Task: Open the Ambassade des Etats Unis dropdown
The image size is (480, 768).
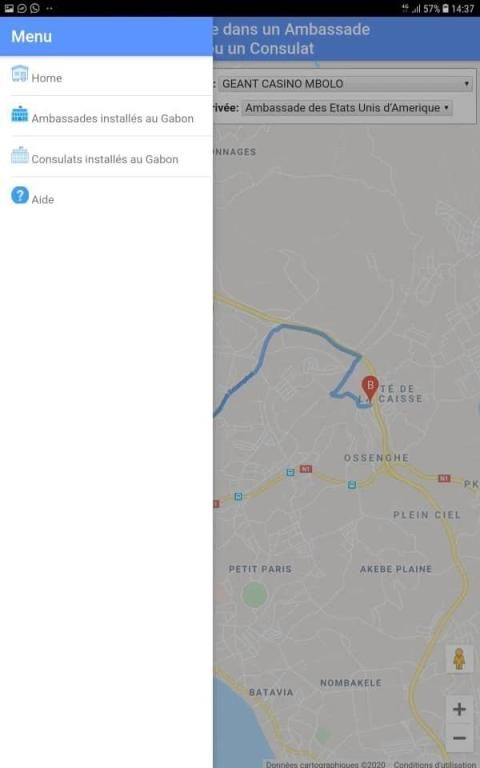Action: pyautogui.click(x=347, y=108)
